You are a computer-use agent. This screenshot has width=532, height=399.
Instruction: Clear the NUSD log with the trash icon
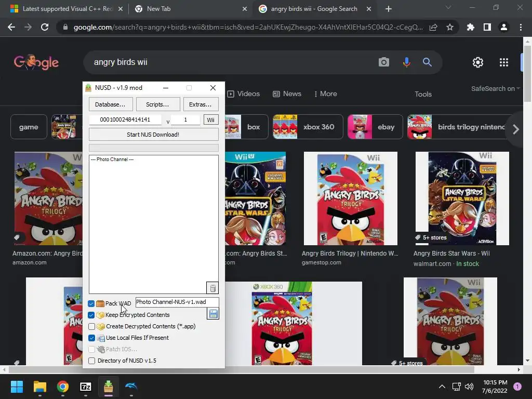[212, 288]
